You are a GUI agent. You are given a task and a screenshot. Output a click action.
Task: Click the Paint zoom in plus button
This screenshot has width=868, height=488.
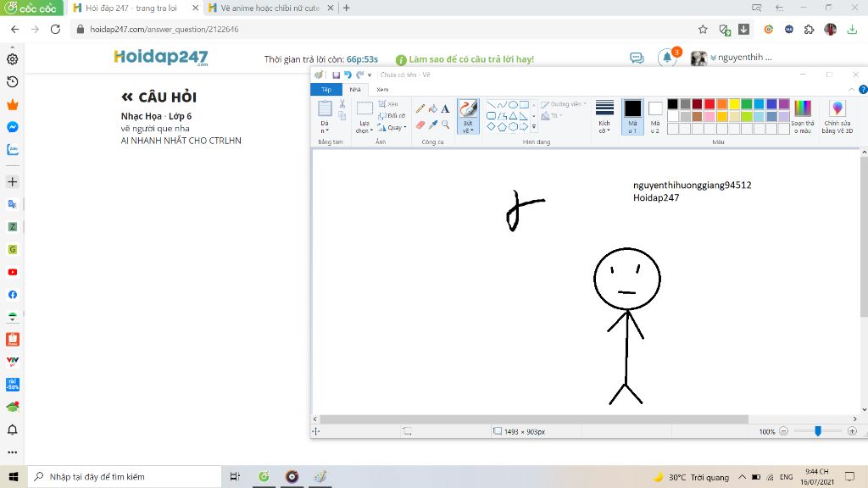(852, 431)
